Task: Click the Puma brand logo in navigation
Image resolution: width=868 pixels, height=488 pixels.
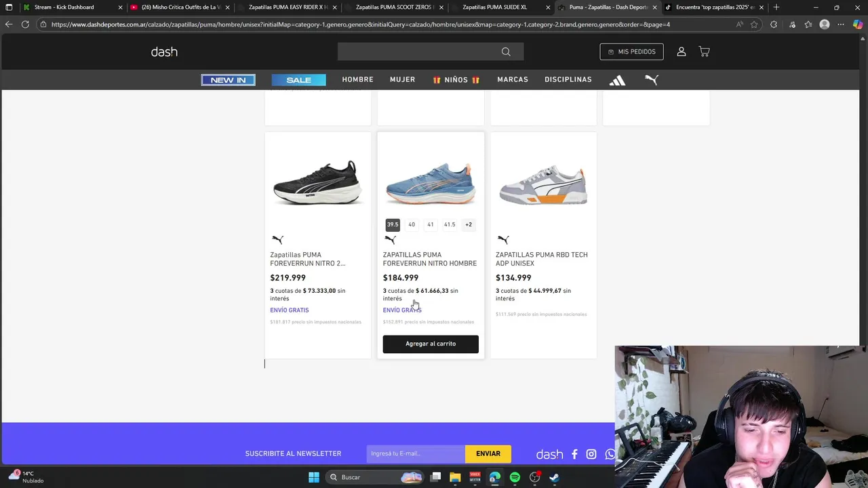Action: coord(652,80)
